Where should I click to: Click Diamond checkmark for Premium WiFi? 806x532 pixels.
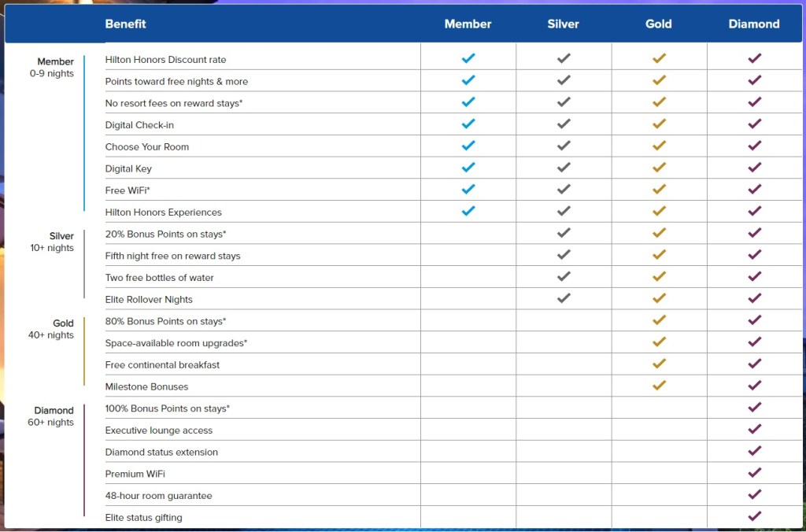[x=755, y=473]
